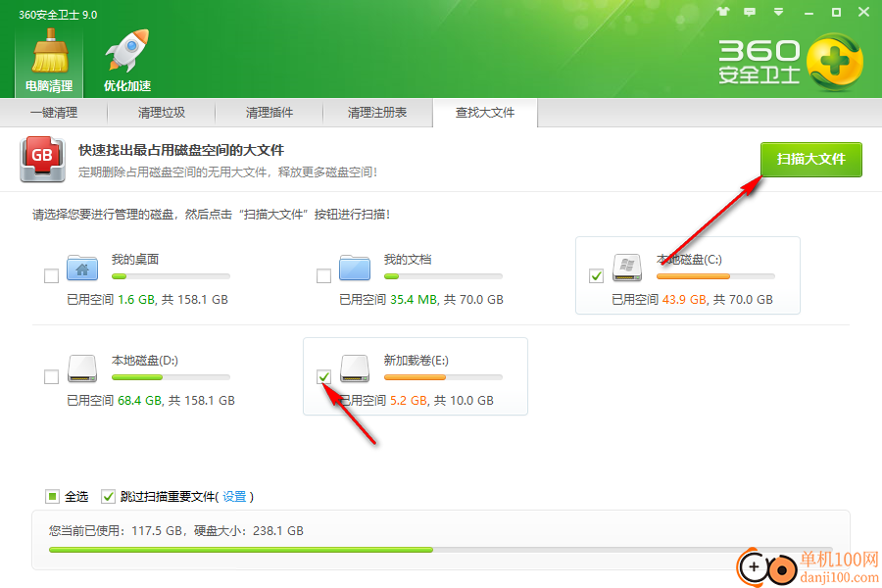Screen dimensions: 882x588
Task: Check the 本地磁盘(D:) checkbox
Action: click(x=51, y=376)
